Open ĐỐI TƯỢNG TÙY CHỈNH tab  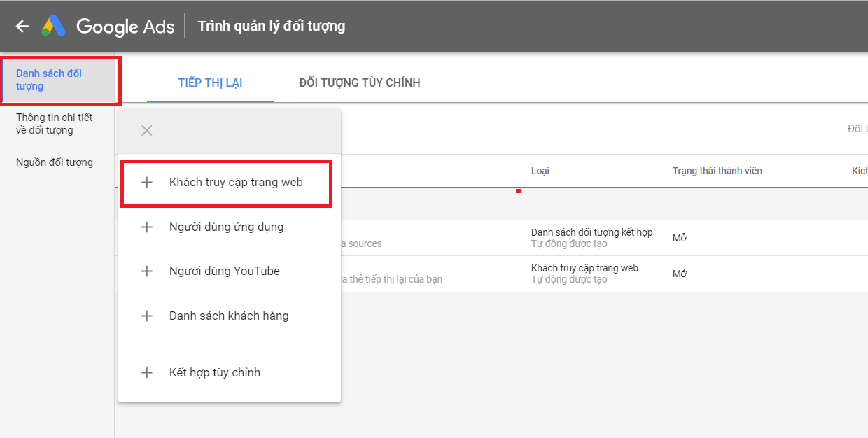click(x=359, y=83)
